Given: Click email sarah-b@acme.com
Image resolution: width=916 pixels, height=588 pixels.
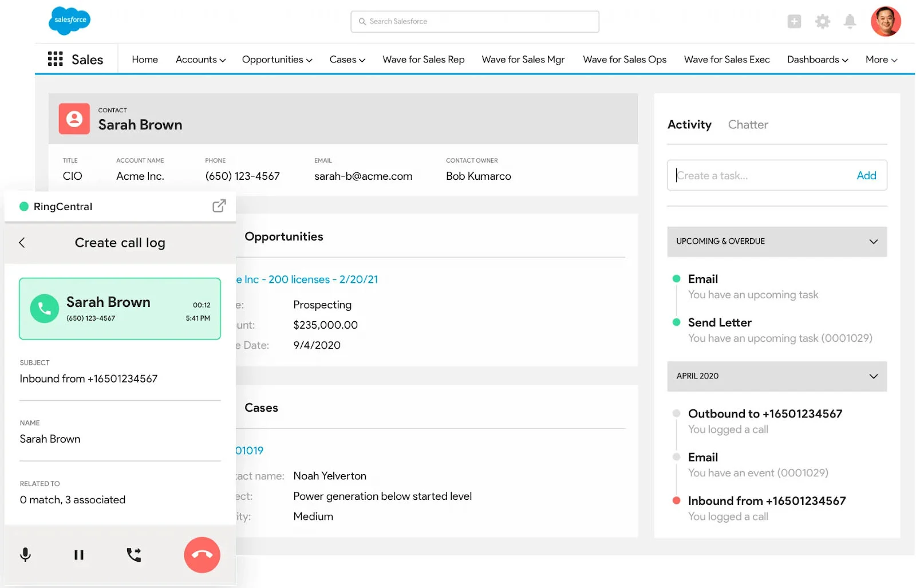Looking at the screenshot, I should click(x=363, y=176).
